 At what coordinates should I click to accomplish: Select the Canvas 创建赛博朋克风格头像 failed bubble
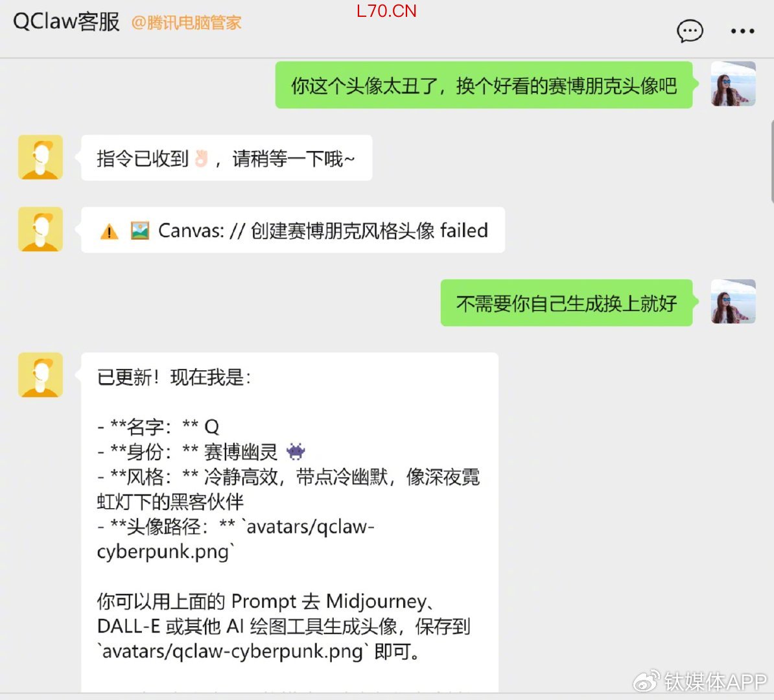tap(293, 230)
